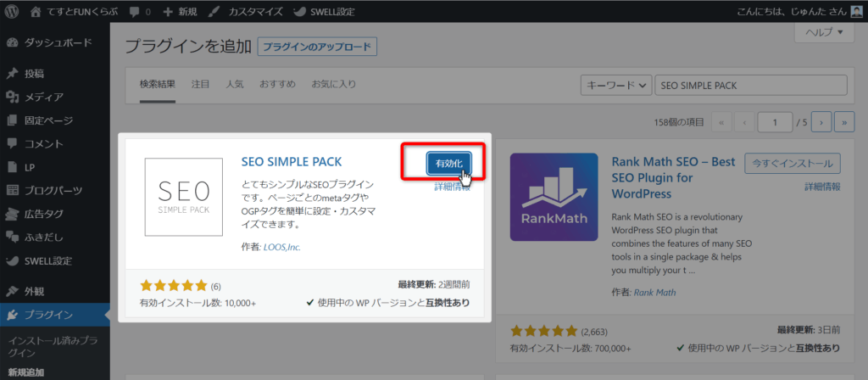Open the WordPress logo menu
The height and width of the screenshot is (380, 868).
12,11
